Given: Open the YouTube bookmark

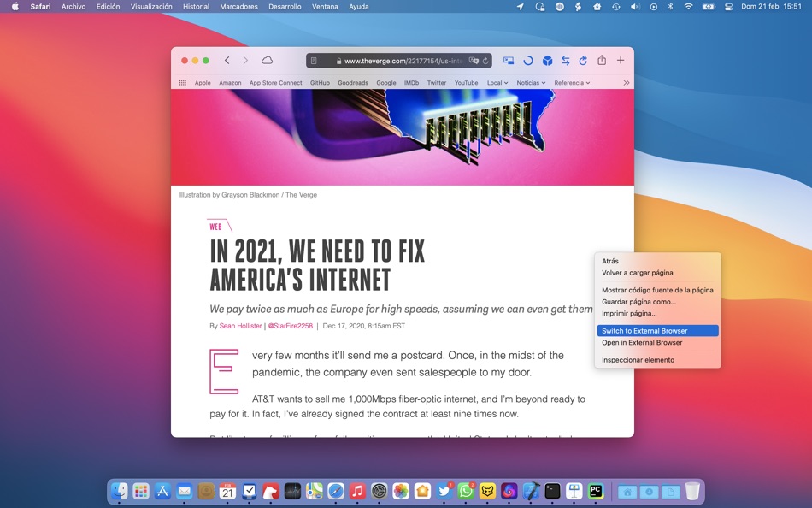Looking at the screenshot, I should pyautogui.click(x=466, y=83).
